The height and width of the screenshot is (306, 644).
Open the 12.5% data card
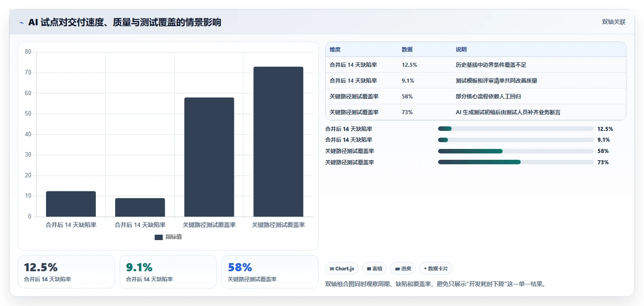pyautogui.click(x=66, y=272)
